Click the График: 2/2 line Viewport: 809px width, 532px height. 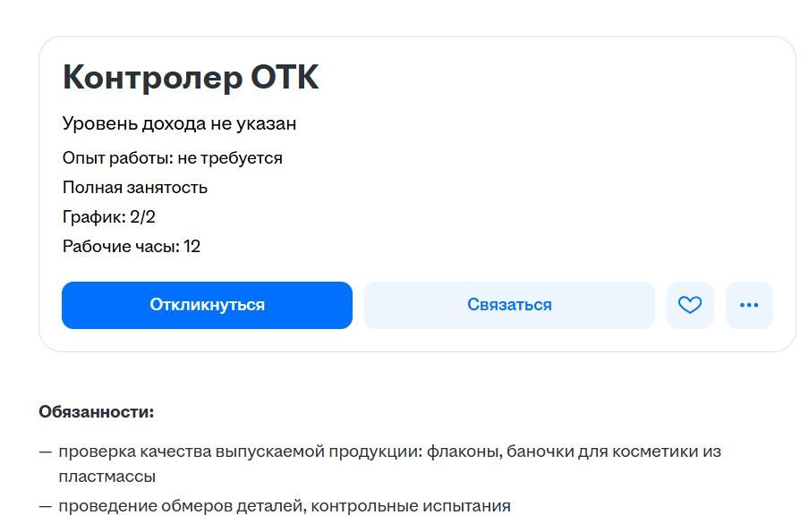(109, 216)
